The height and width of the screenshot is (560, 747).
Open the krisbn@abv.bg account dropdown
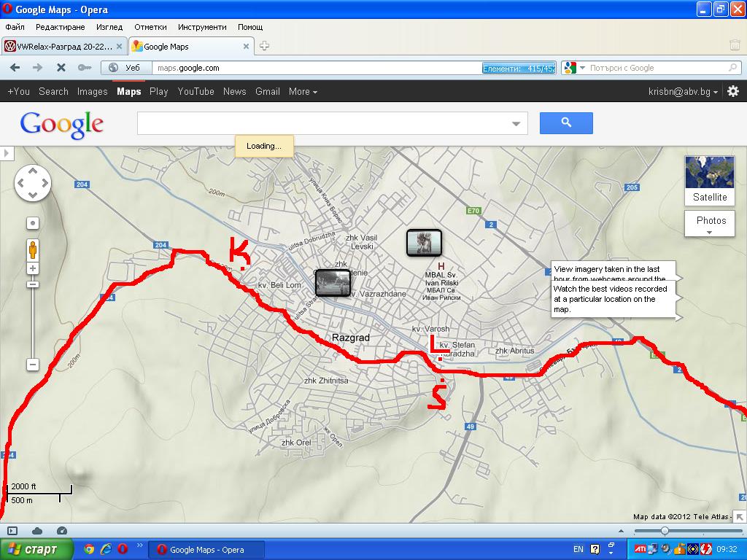(683, 92)
